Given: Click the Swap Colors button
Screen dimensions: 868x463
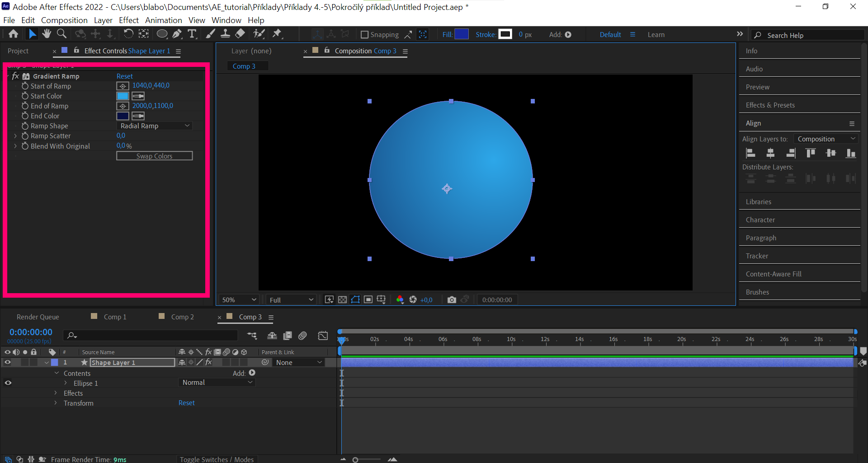Looking at the screenshot, I should [x=154, y=156].
